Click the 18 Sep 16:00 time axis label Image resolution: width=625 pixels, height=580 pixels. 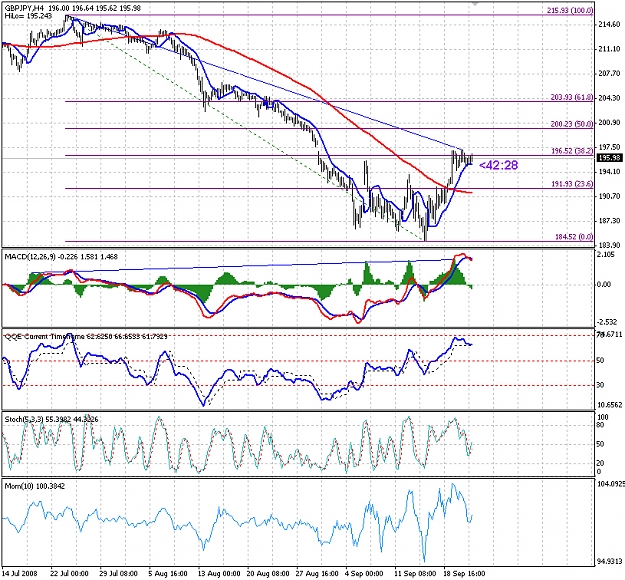click(464, 574)
